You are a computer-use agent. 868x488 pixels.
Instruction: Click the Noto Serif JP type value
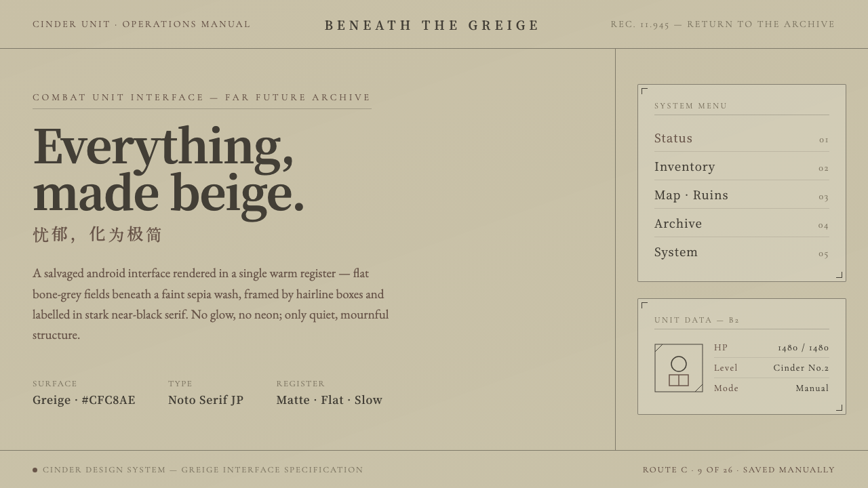(x=205, y=400)
